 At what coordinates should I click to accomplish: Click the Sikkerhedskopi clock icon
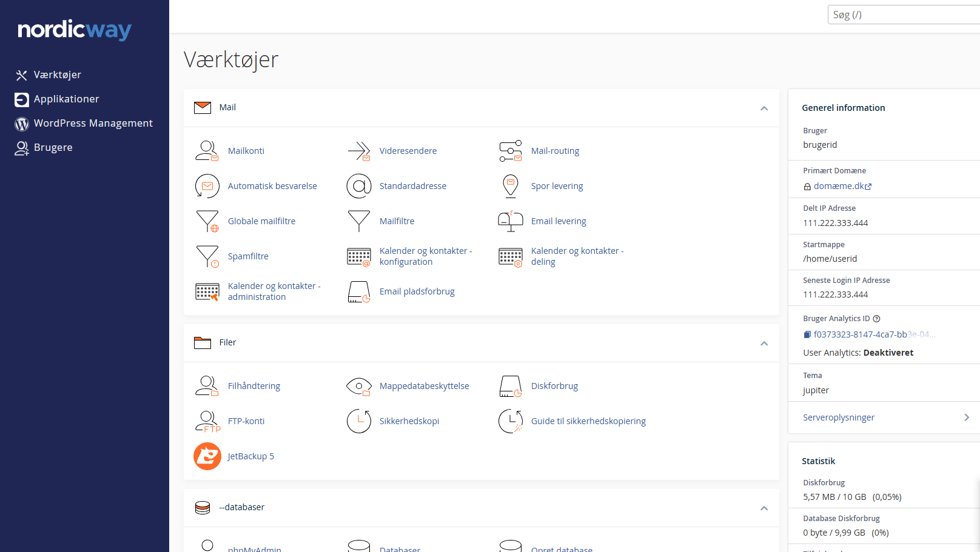tap(358, 421)
